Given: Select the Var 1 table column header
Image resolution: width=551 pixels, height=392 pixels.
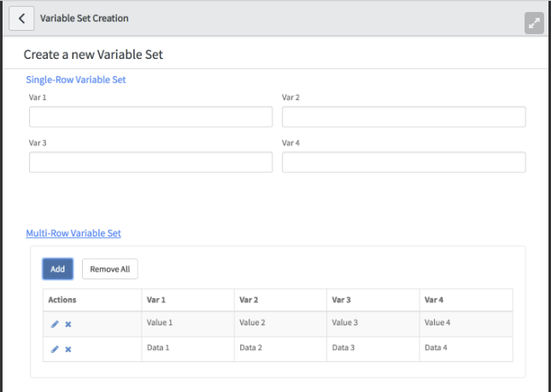Looking at the screenshot, I should tap(188, 300).
